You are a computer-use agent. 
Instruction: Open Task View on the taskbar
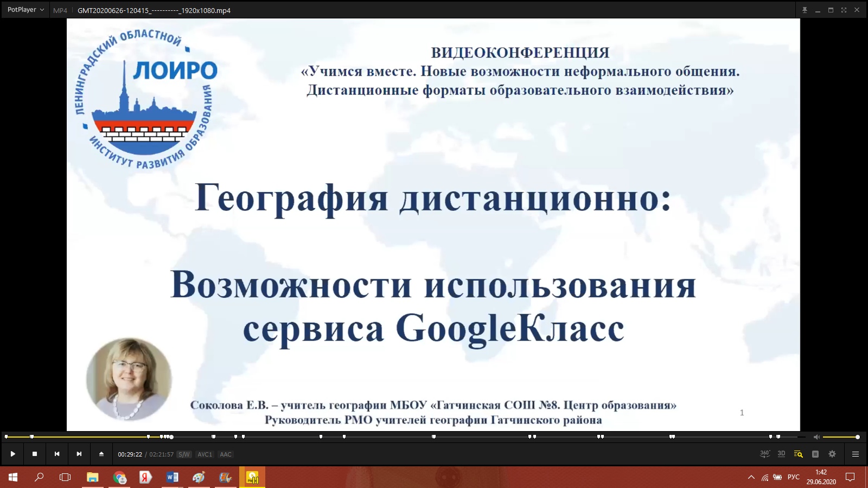pos(65,477)
